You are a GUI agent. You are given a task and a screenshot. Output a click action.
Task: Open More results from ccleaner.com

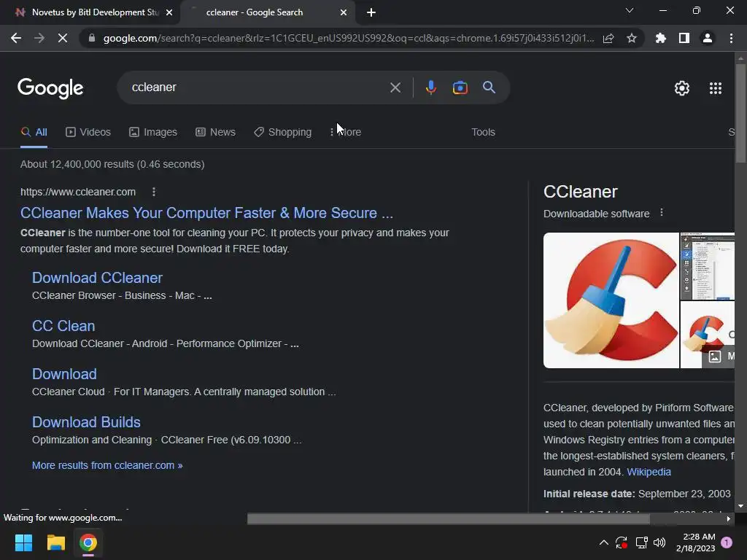(107, 465)
